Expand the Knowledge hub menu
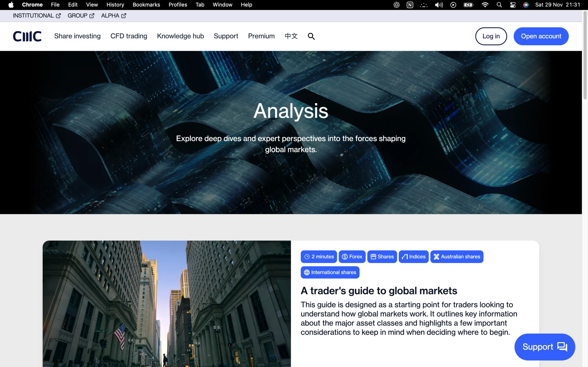Viewport: 588px width, 367px height. tap(180, 36)
